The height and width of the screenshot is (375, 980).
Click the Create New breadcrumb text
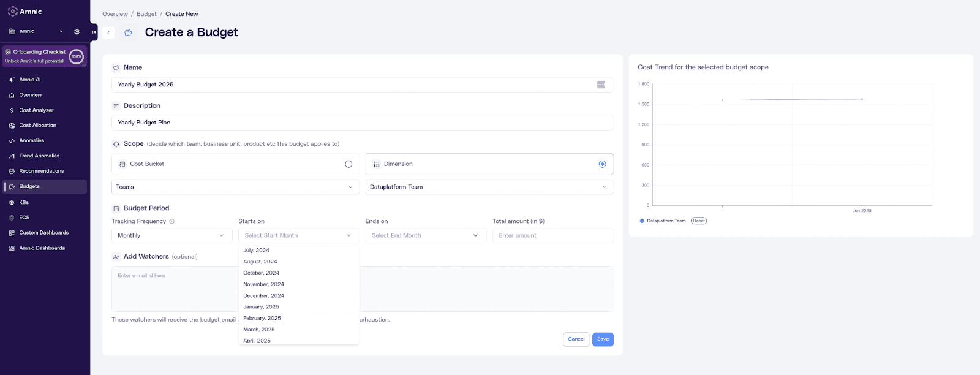coord(182,14)
